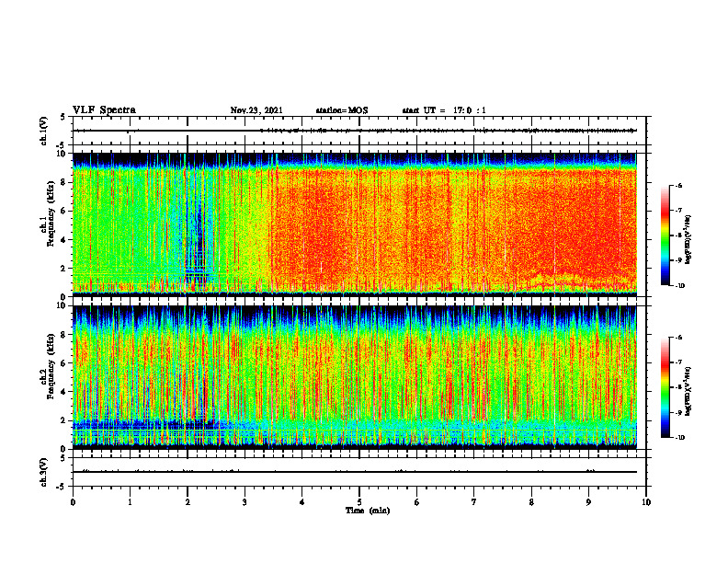This screenshot has height=563, width=728.
Task: Click the "6" frequency tick of ch.1 panel
Action: point(64,211)
